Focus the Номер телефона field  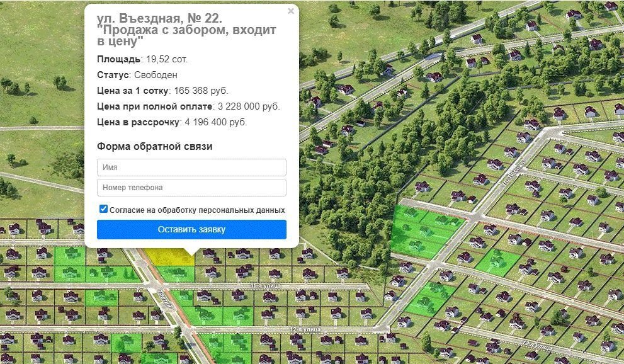(x=191, y=188)
